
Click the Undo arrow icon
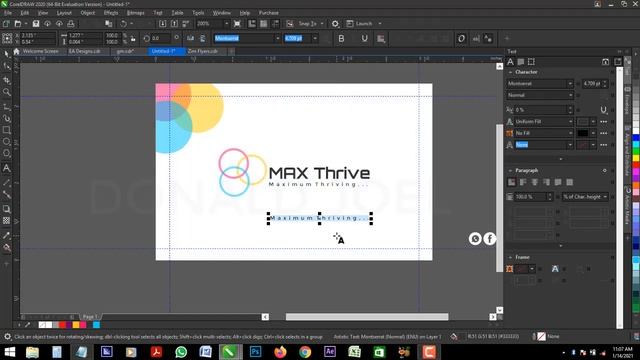pos(123,24)
